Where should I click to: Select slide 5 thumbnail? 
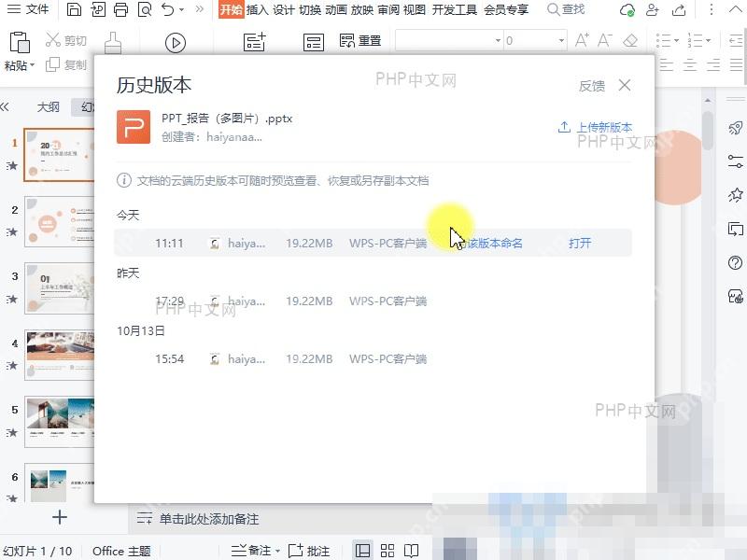(59, 422)
